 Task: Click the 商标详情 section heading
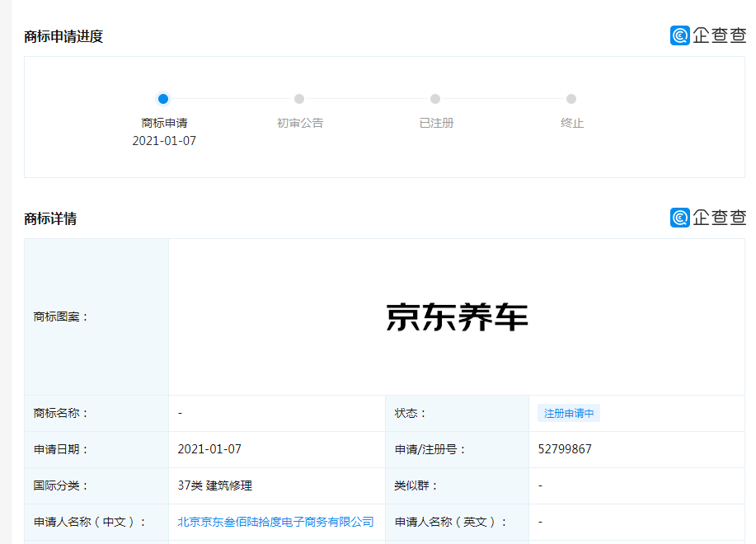pos(50,218)
